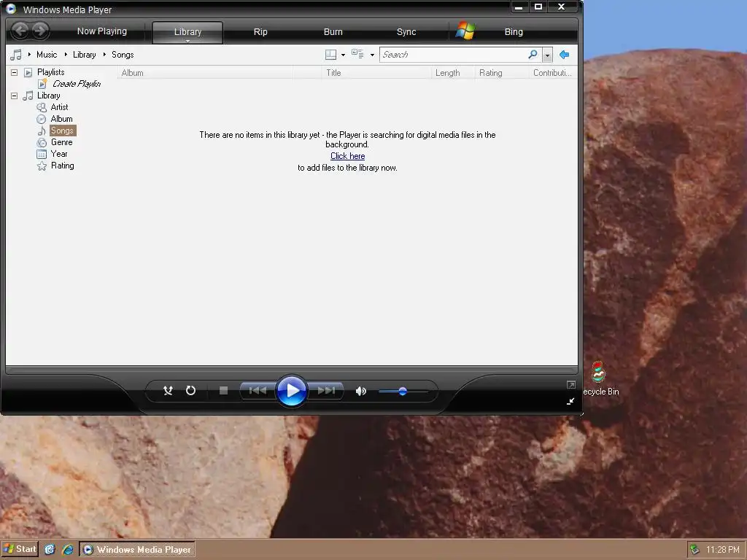Open the Rip tab
This screenshot has width=747, height=560.
(260, 32)
